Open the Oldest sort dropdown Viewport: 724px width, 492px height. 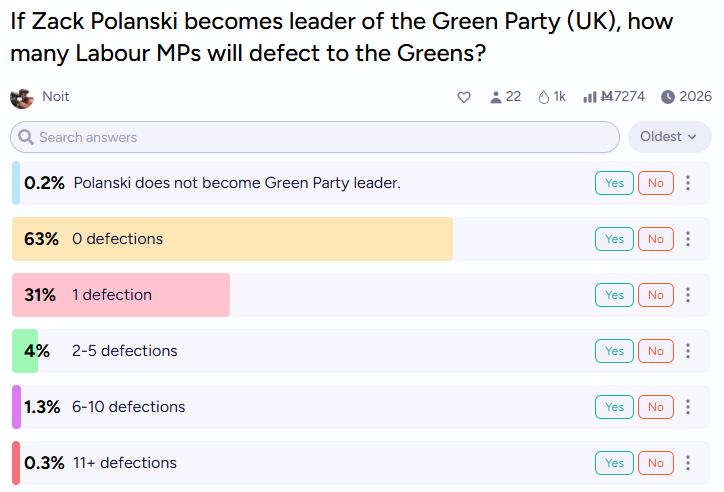pyautogui.click(x=669, y=137)
